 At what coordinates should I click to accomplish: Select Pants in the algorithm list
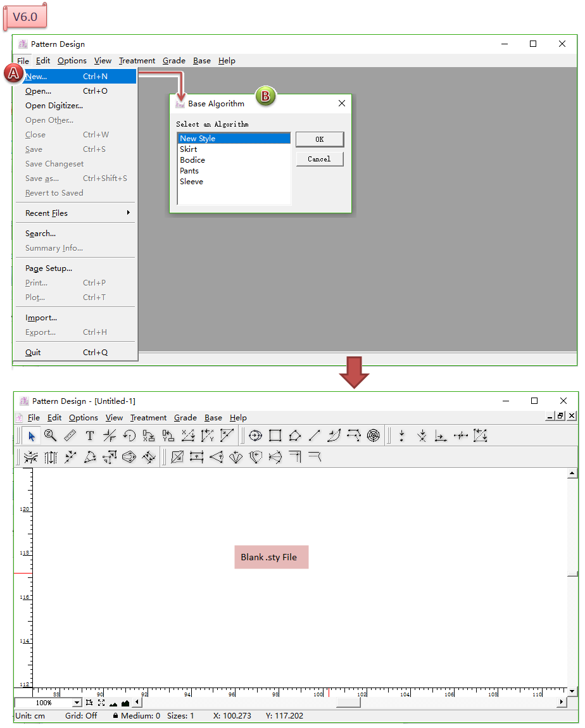point(189,171)
